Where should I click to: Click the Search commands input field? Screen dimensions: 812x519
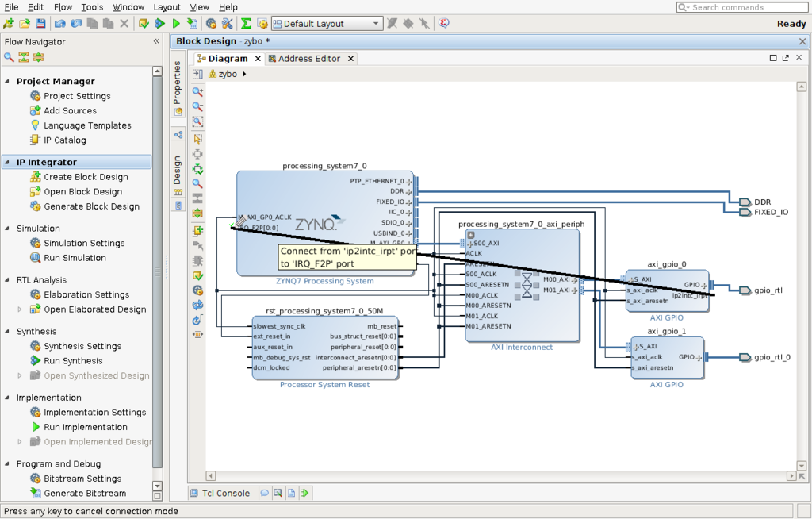tap(742, 7)
